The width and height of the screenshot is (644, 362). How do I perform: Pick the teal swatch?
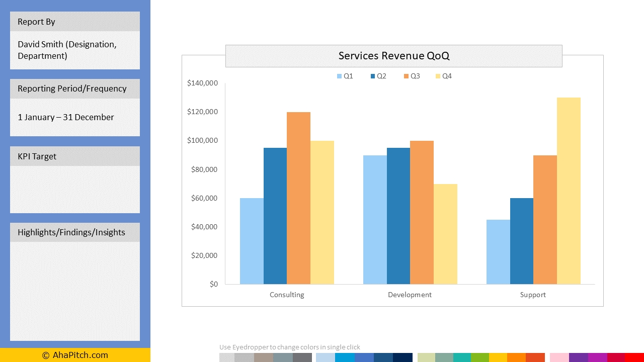(462, 357)
